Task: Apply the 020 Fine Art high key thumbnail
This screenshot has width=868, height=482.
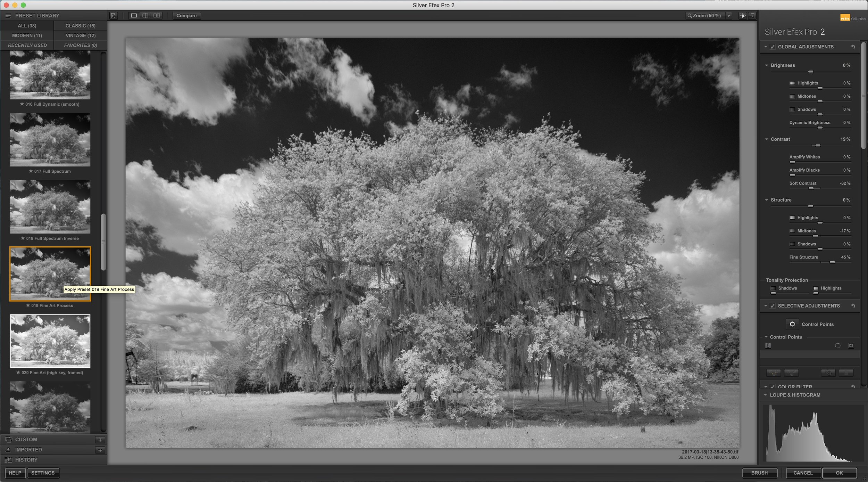Action: coord(50,341)
